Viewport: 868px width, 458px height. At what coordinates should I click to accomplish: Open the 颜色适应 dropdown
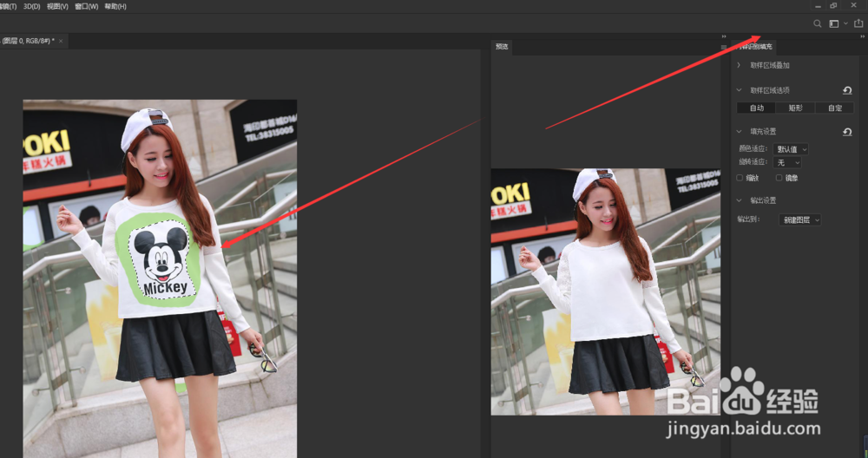click(x=791, y=149)
